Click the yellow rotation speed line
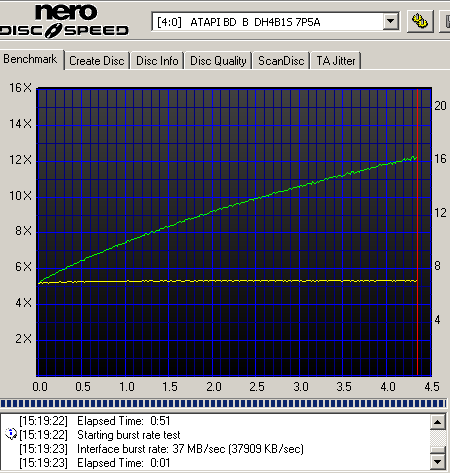 [x=228, y=281]
